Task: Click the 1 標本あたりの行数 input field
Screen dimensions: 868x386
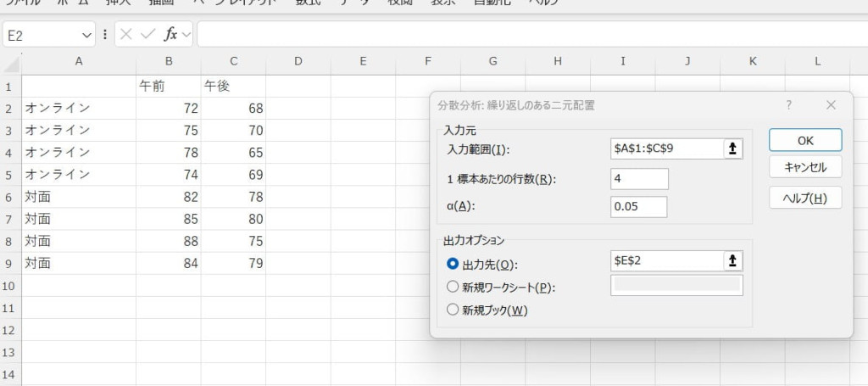Action: [639, 179]
